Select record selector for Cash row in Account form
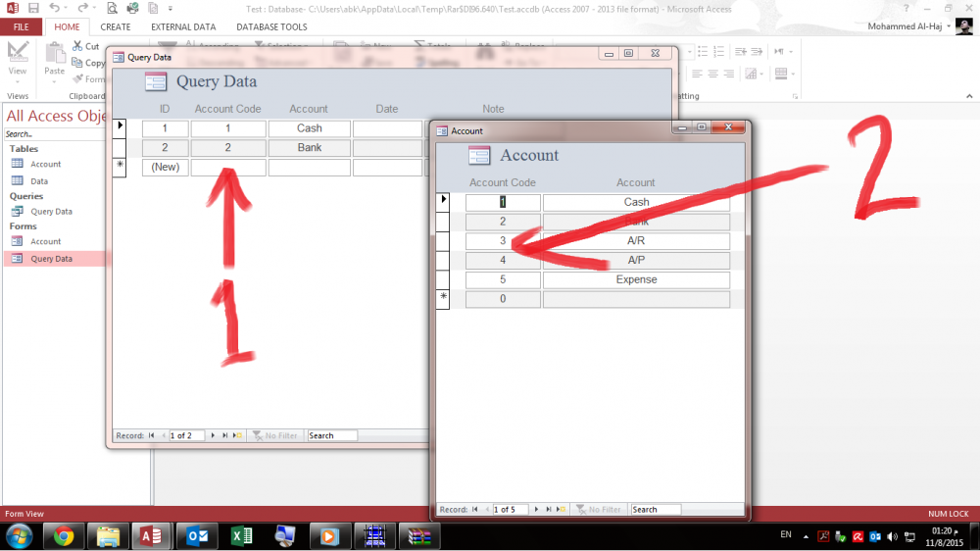 click(443, 201)
